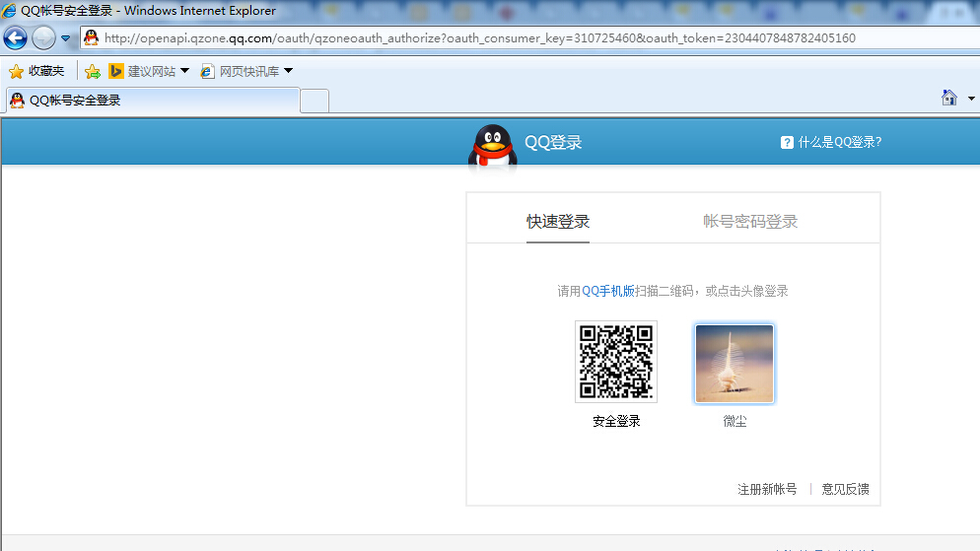Click the add to favorites bar icon
Screen dimensions: 980x551
coord(93,71)
